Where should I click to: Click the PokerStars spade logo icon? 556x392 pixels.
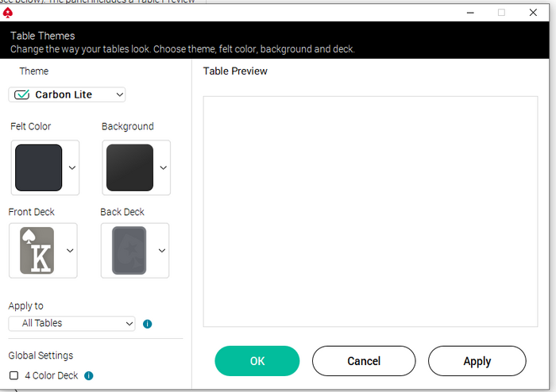(8, 13)
